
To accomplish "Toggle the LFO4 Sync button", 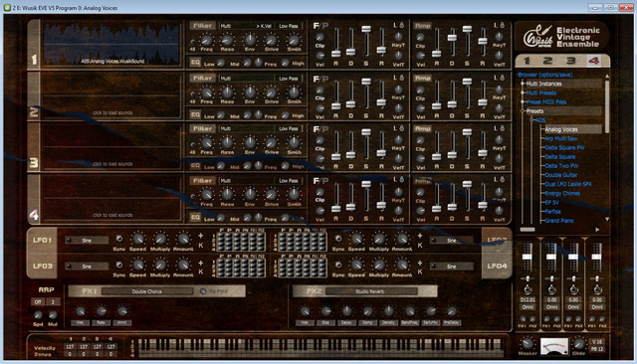I will coord(338,265).
